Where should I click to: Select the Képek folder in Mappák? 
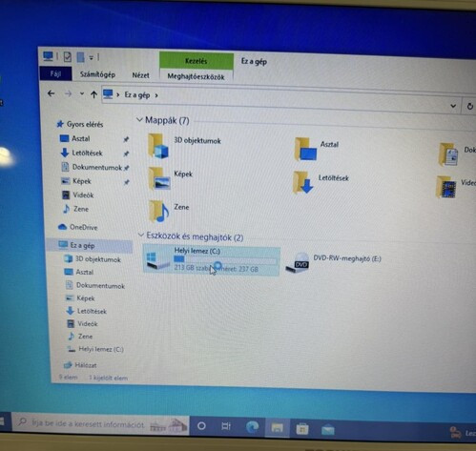[171, 178]
